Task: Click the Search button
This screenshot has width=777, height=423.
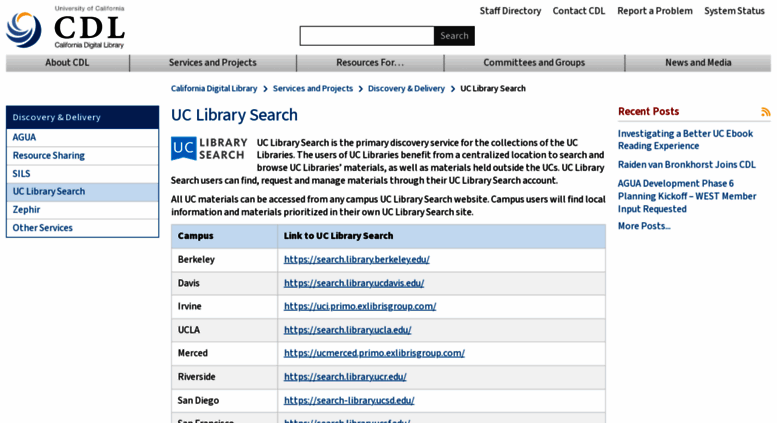Action: (454, 36)
